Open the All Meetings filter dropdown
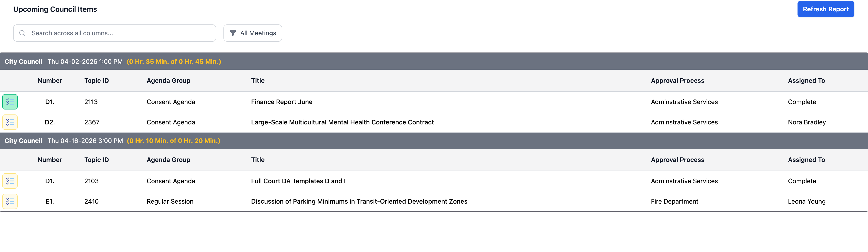Viewport: 868px width, 252px height. (x=253, y=33)
